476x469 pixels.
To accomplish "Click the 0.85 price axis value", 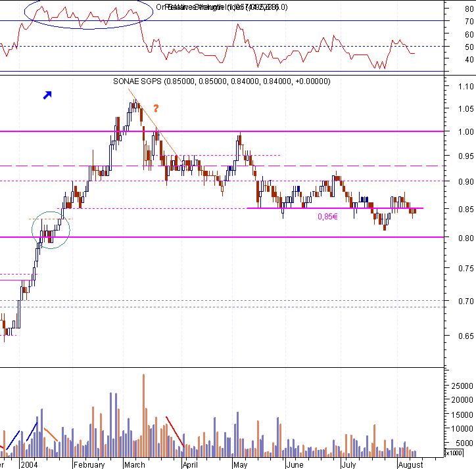I will tap(466, 209).
